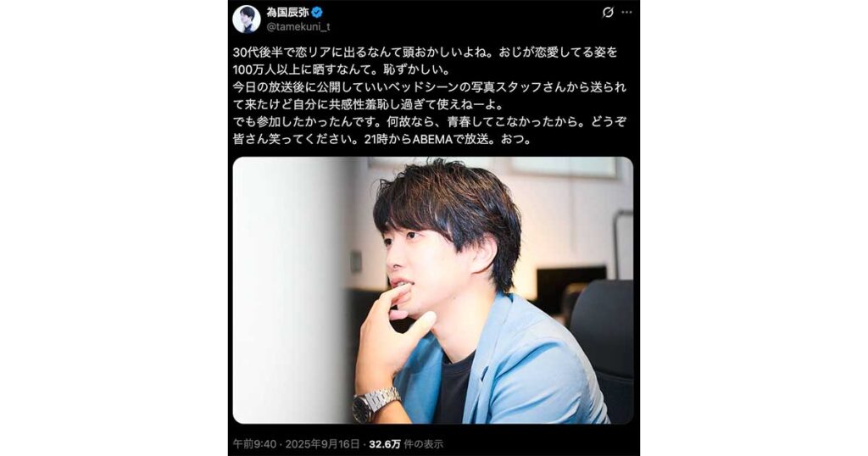Image resolution: width=868 pixels, height=456 pixels.
Task: Click the blue verified checkmark badge
Action: click(317, 12)
